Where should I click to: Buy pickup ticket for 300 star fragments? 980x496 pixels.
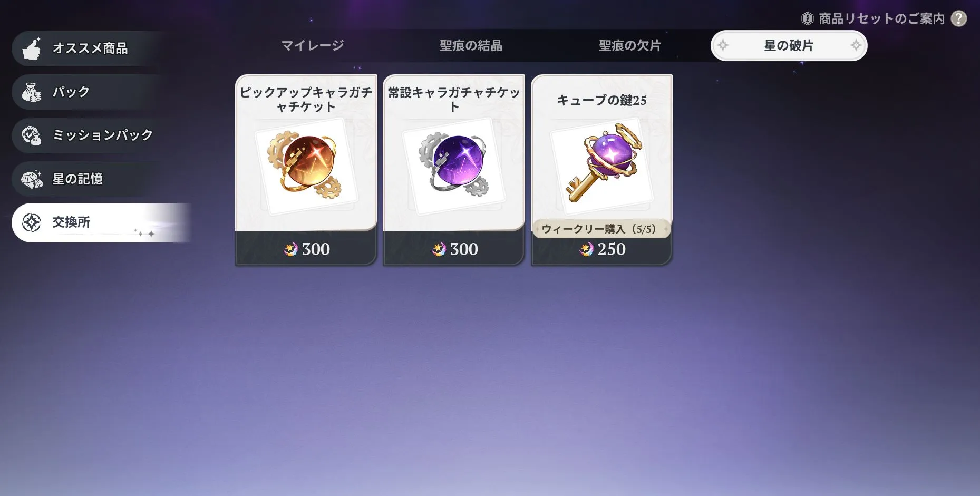point(306,249)
